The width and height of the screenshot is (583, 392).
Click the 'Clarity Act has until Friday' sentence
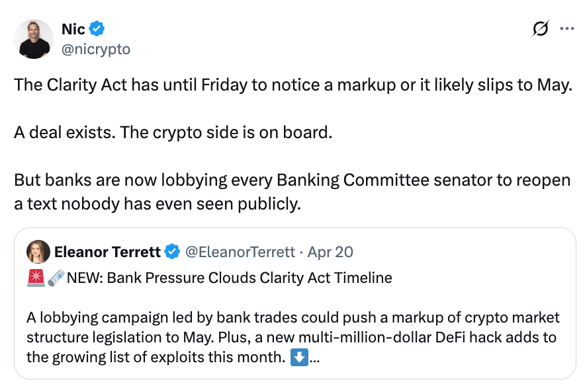click(x=292, y=87)
